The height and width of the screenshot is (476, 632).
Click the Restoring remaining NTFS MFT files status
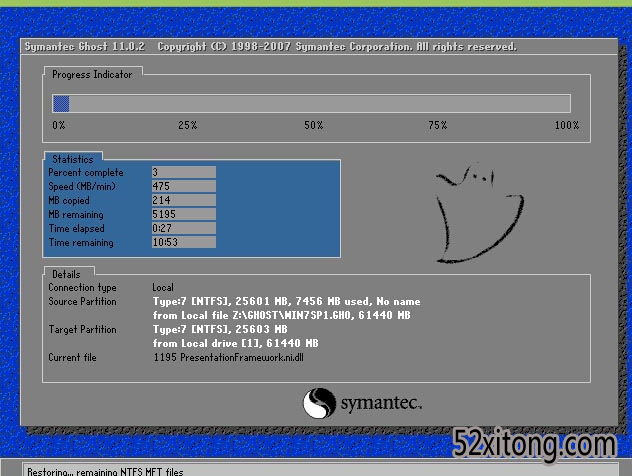(105, 471)
